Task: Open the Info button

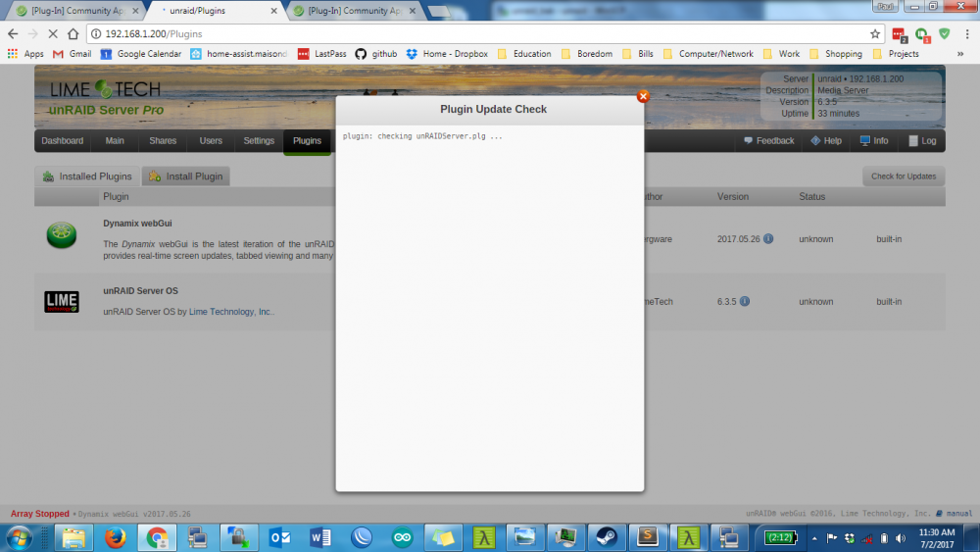Action: pyautogui.click(x=874, y=140)
